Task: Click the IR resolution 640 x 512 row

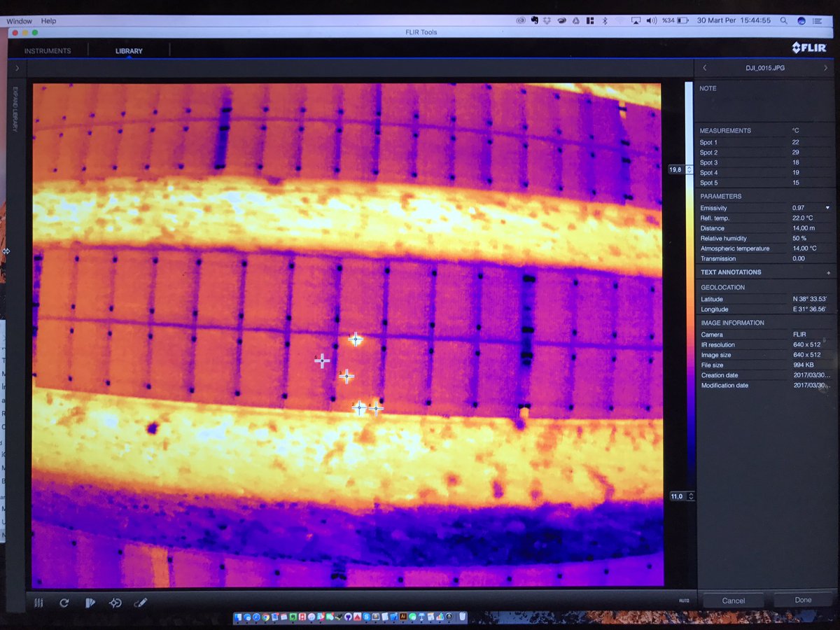Action: 764,345
